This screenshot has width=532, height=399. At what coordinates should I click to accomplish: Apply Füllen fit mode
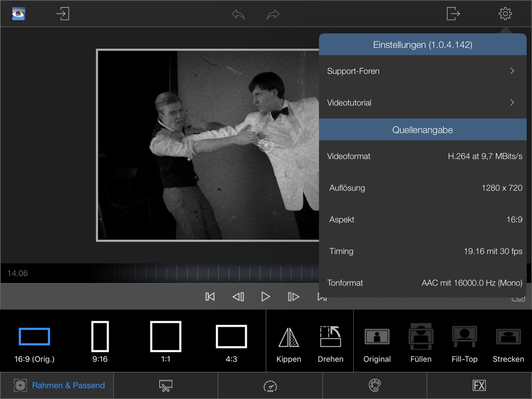tap(421, 343)
